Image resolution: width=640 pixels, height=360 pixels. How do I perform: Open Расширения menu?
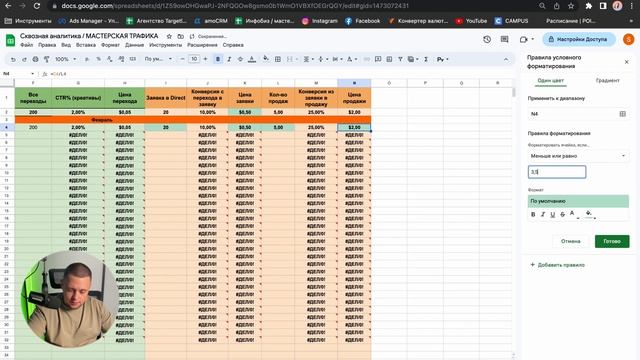(202, 45)
